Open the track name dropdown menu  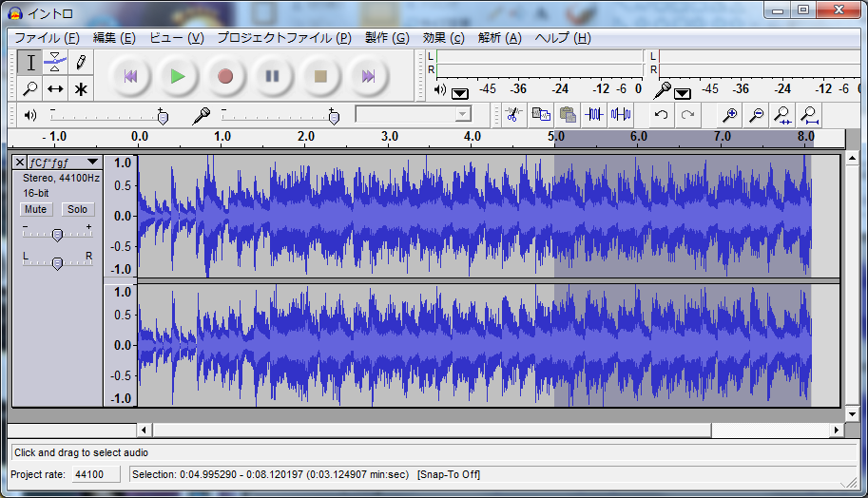point(92,163)
